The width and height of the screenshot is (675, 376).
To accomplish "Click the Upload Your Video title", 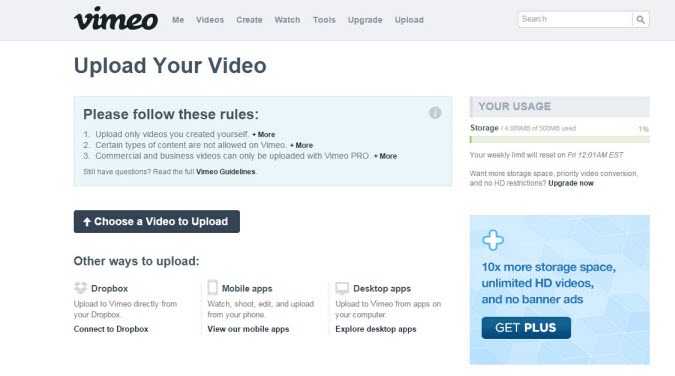I will click(170, 65).
